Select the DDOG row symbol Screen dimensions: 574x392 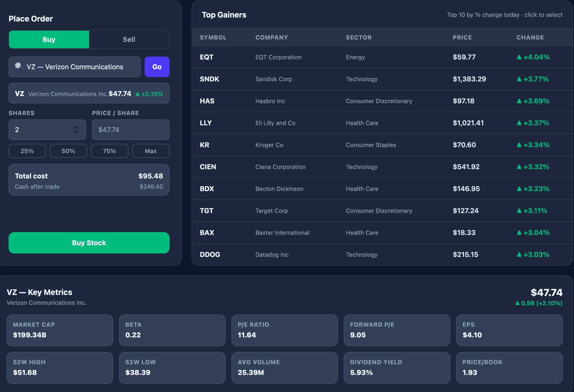tap(210, 255)
